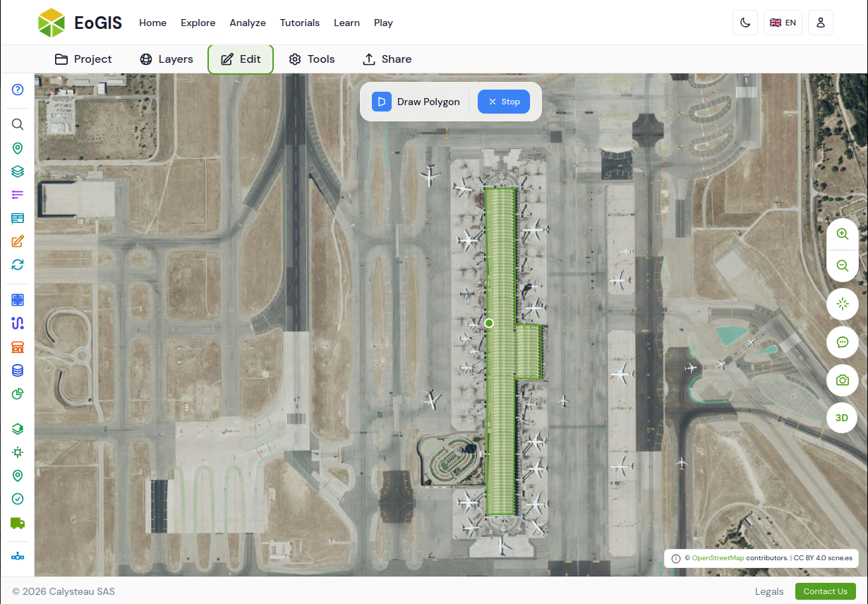This screenshot has width=868, height=604.
Task: Click the green check-circle sidebar icon
Action: 18,499
